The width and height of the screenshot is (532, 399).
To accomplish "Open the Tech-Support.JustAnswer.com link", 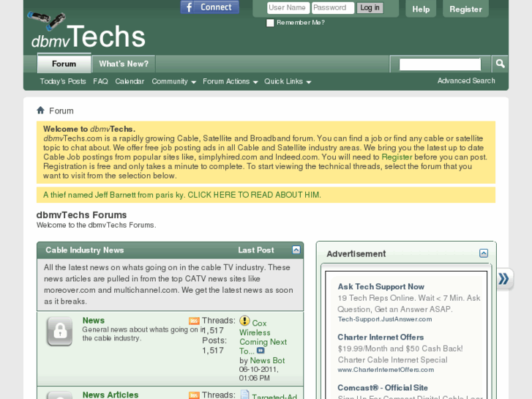I will click(x=385, y=319).
